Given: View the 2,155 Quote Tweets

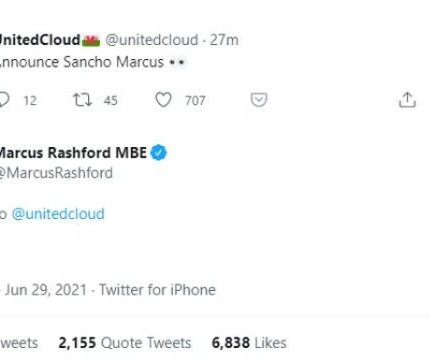Looking at the screenshot, I should tap(125, 343).
